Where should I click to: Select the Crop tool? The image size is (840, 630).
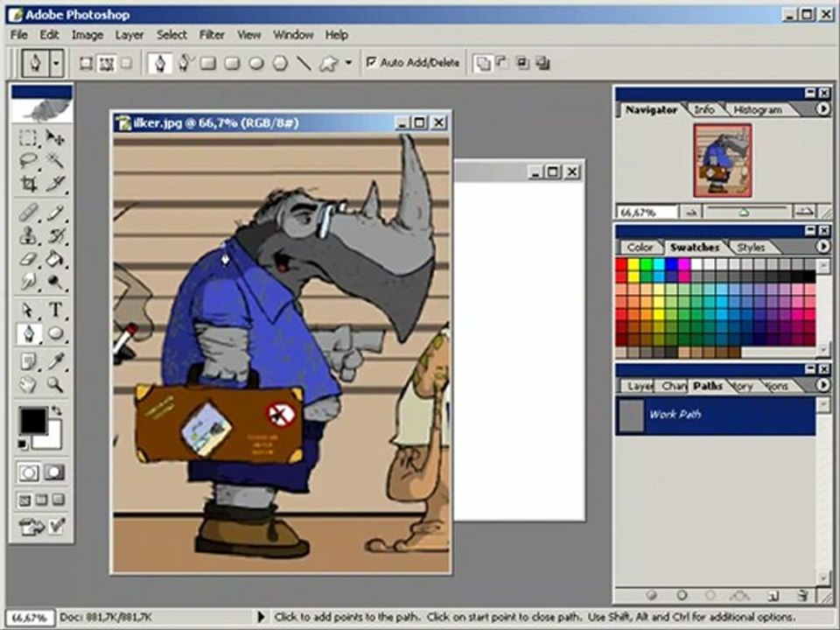27,184
